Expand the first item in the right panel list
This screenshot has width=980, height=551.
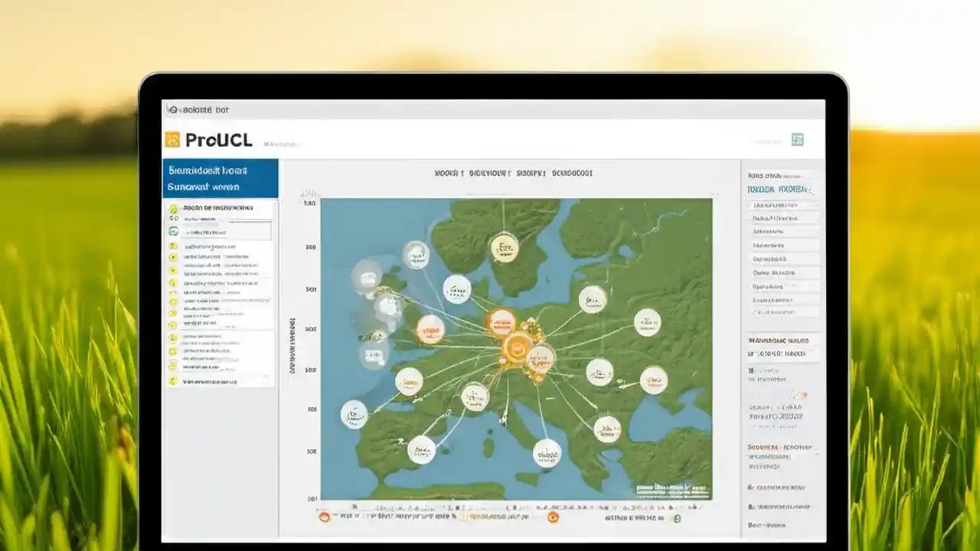tap(781, 205)
